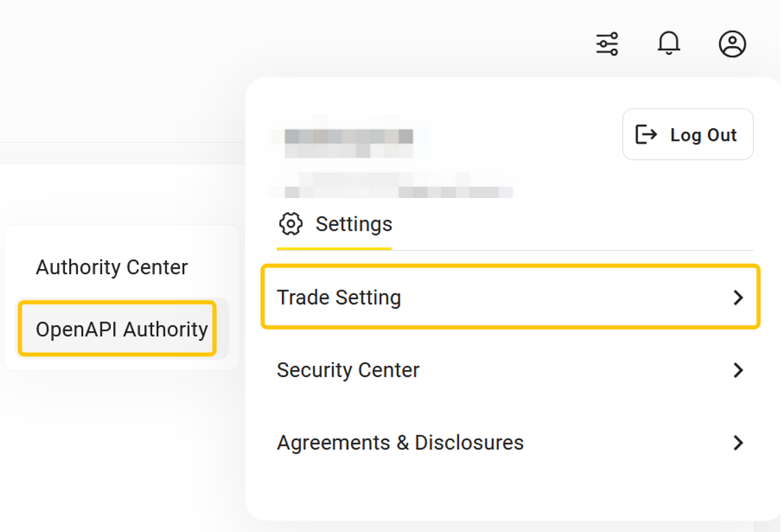Choose Authority Center in the left menu
The image size is (784, 532).
point(112,268)
